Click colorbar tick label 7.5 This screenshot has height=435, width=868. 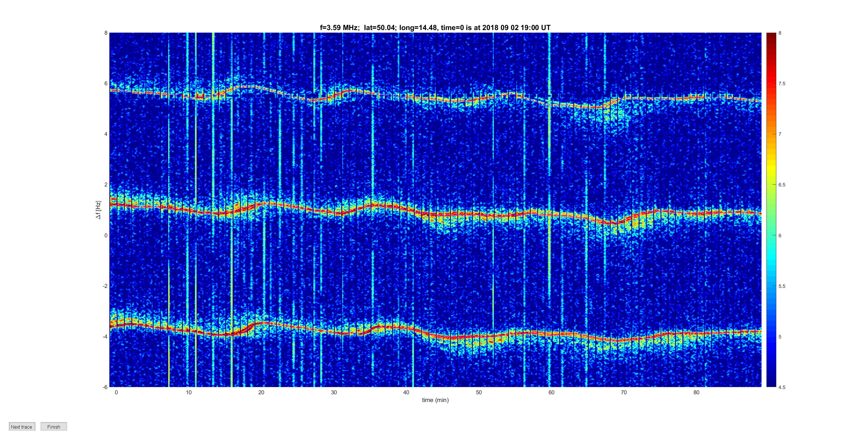(x=782, y=84)
